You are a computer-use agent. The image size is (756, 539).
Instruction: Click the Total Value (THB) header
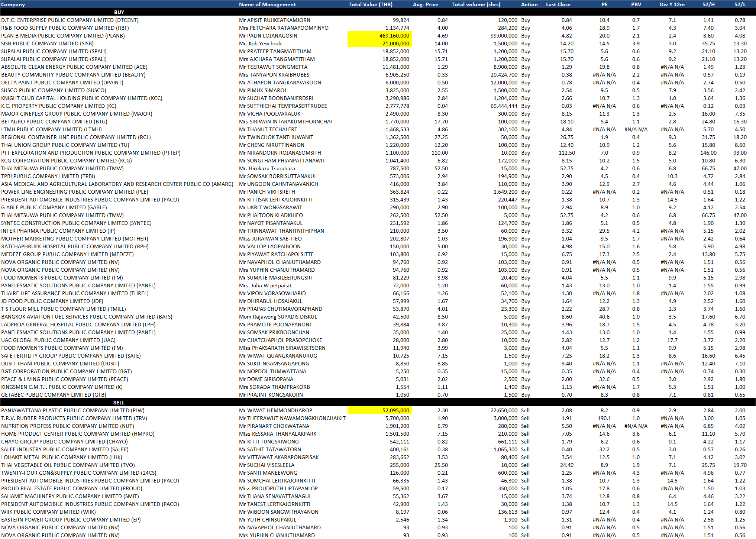tap(370, 4)
